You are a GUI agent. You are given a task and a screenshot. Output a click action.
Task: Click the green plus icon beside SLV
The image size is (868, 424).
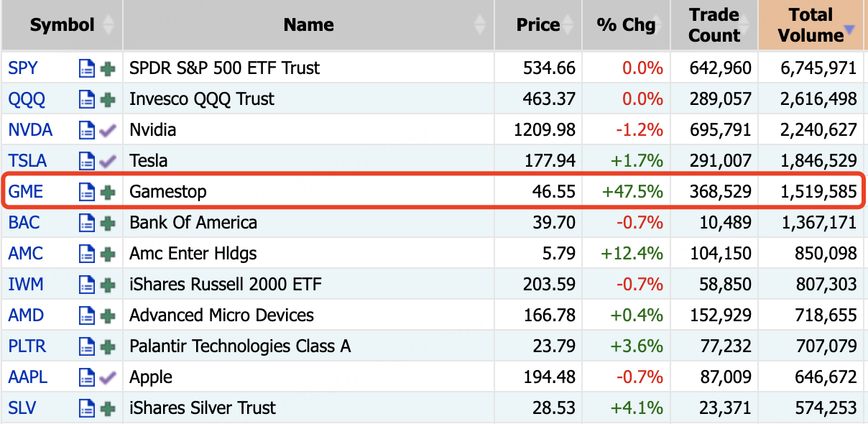point(108,409)
